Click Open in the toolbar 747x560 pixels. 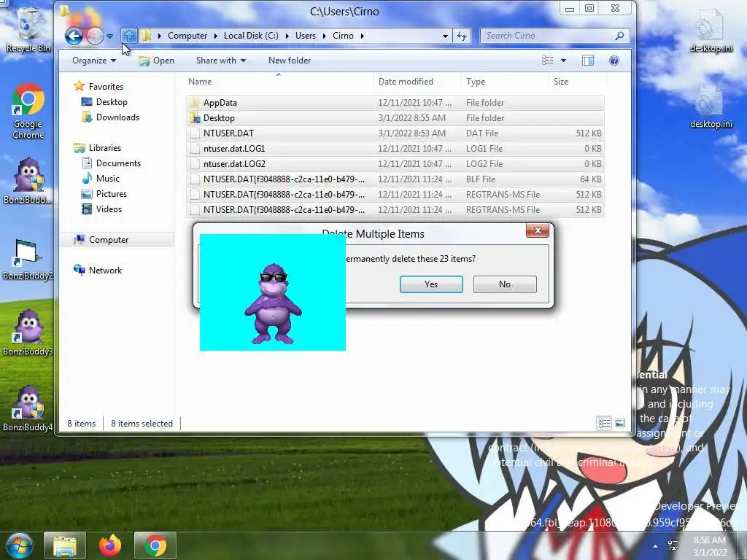pos(157,61)
